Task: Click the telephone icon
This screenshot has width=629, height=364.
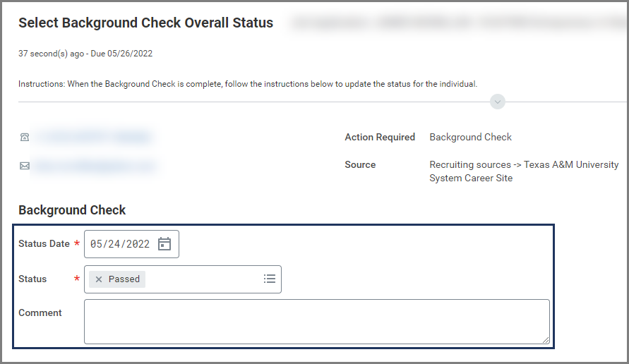Action: point(25,138)
